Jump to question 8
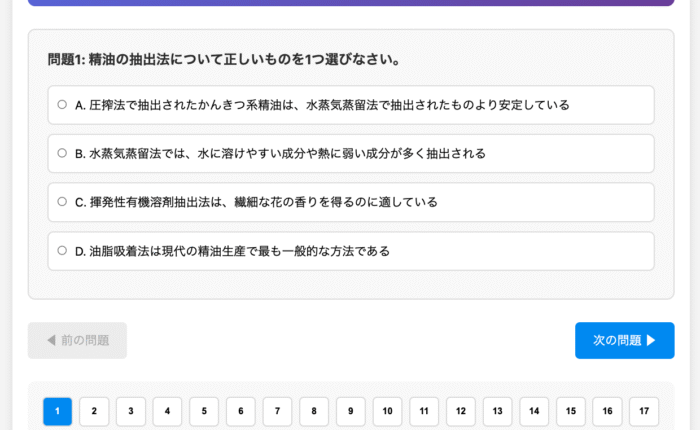700x430 pixels. (314, 411)
